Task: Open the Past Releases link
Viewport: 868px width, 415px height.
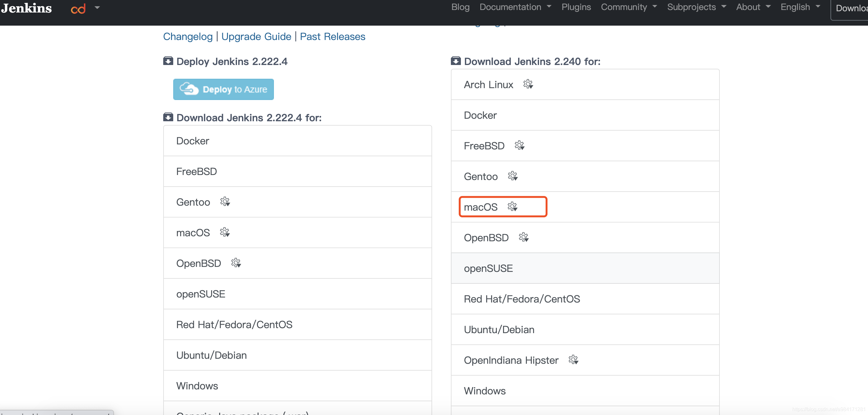Action: (x=332, y=36)
